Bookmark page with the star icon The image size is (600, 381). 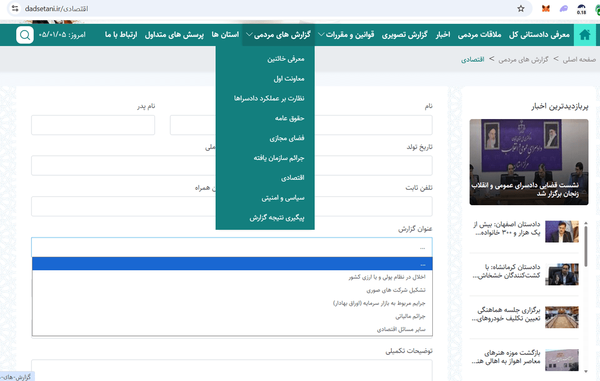[521, 8]
